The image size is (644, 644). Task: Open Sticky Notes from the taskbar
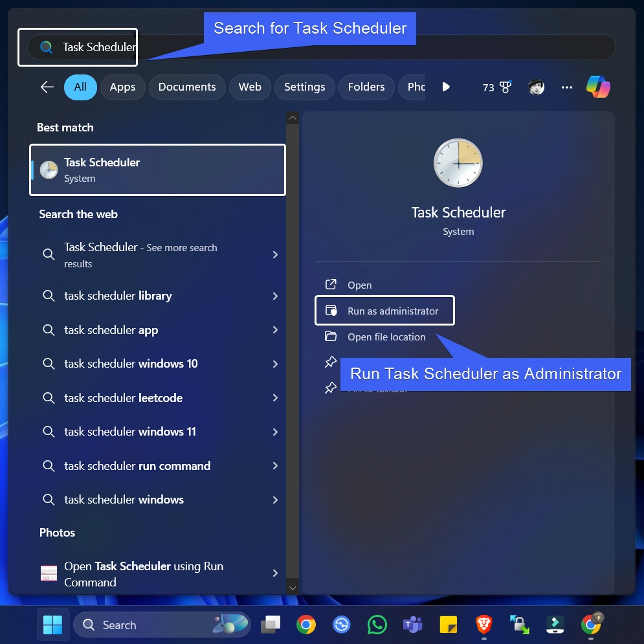[x=448, y=625]
